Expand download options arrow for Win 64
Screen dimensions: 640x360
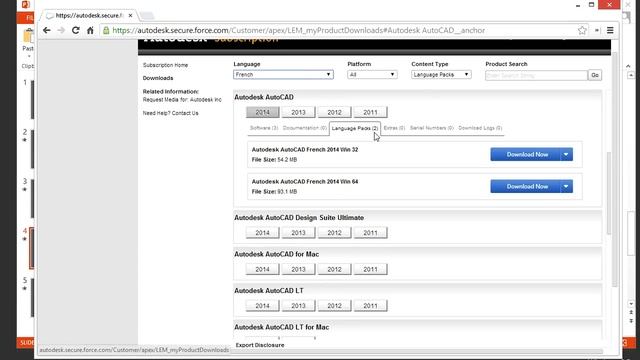click(x=566, y=186)
